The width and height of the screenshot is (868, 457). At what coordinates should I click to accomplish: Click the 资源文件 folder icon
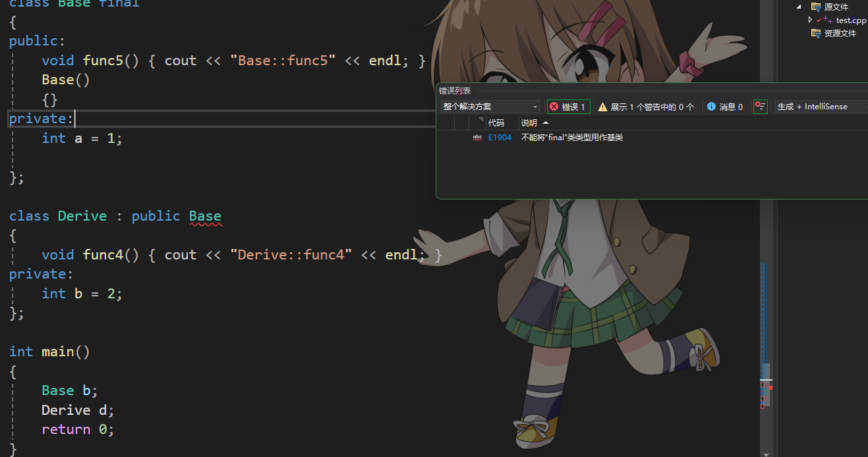[816, 33]
